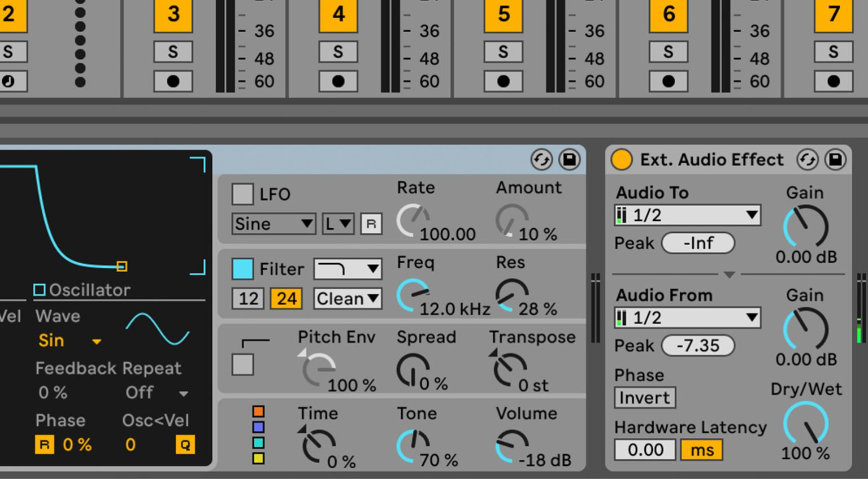Click the Phase Invert button
This screenshot has height=479, width=868.
[645, 398]
